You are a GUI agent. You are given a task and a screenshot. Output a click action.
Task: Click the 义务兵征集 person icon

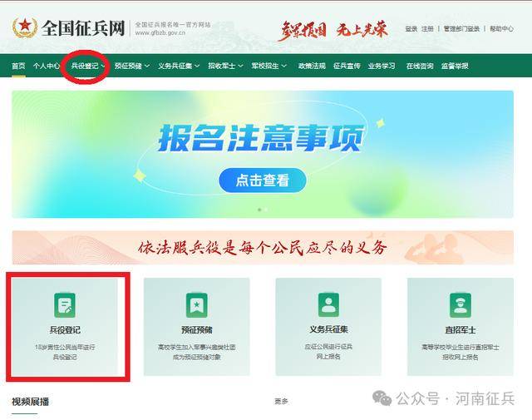click(328, 305)
